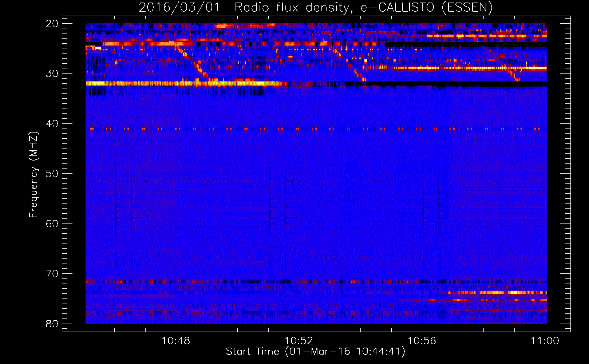Click the dotted red line at 41 MHz

316,128
